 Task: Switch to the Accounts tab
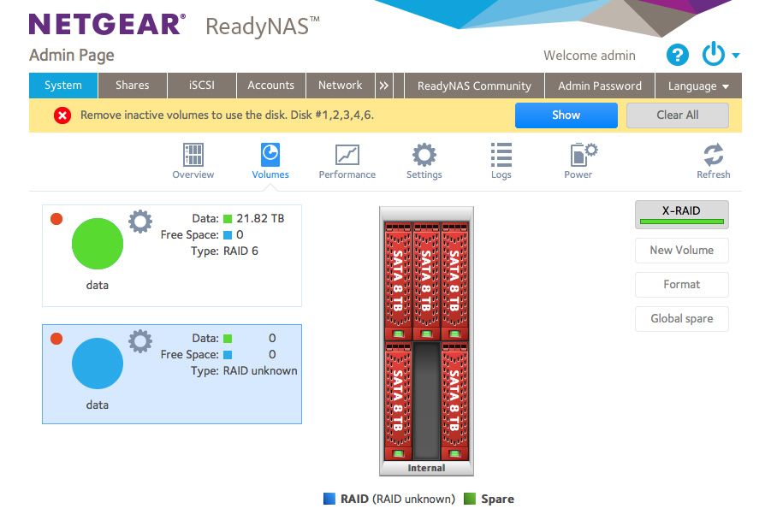271,86
